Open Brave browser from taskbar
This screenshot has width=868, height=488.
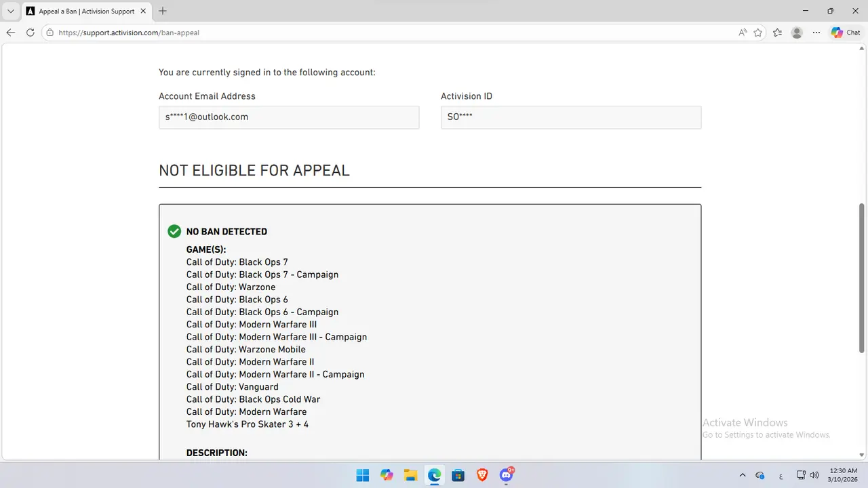click(481, 475)
